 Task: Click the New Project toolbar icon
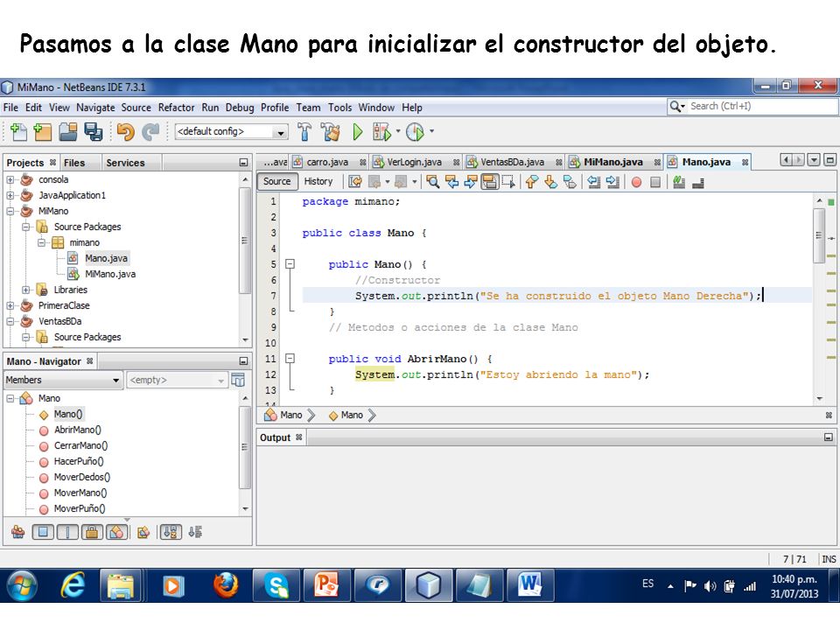coord(42,132)
